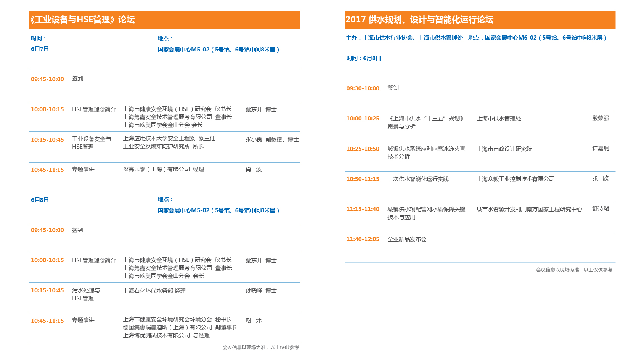644x359 pixels.
Task: Select speaker name 殷荣强
Action: coord(601,119)
